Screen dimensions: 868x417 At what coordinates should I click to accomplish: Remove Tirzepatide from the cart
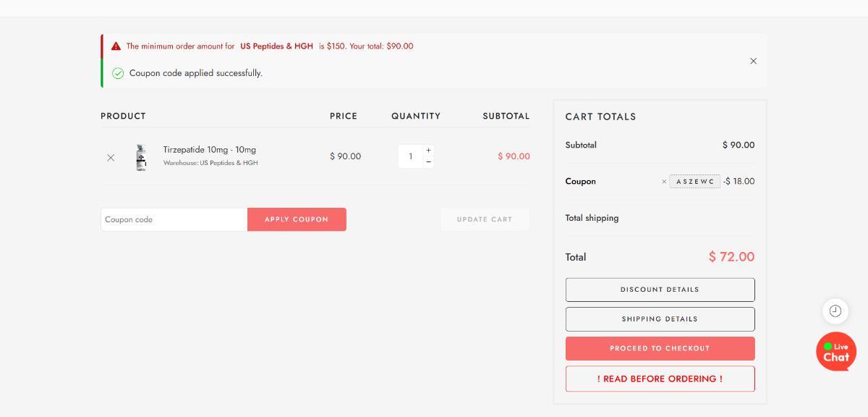[x=111, y=157]
